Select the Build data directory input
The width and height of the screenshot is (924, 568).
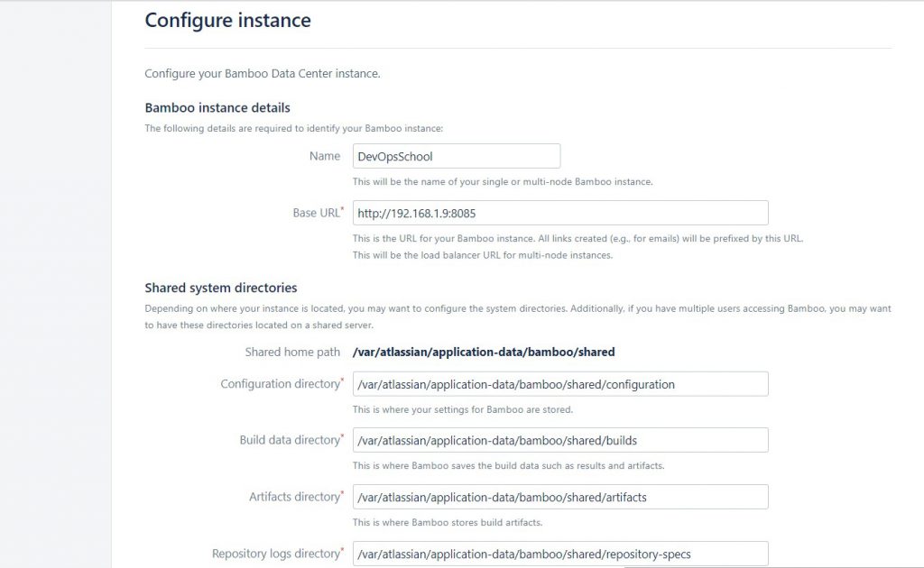tap(559, 440)
